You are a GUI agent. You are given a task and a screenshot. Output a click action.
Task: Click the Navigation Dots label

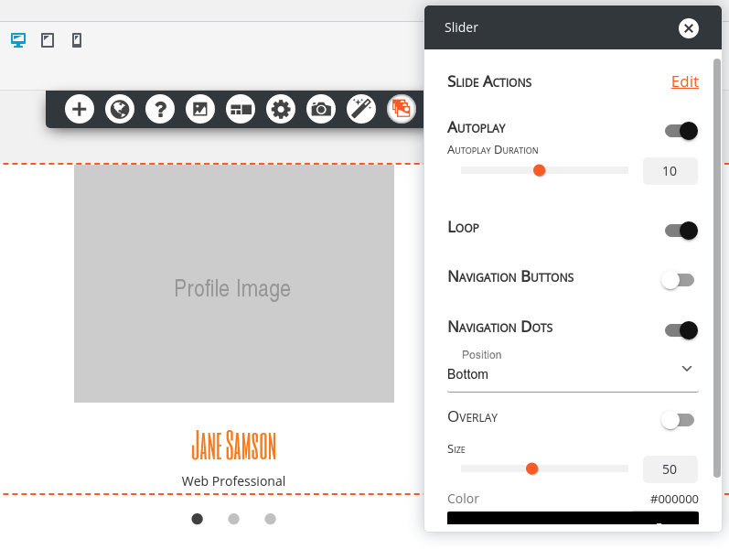click(x=500, y=327)
